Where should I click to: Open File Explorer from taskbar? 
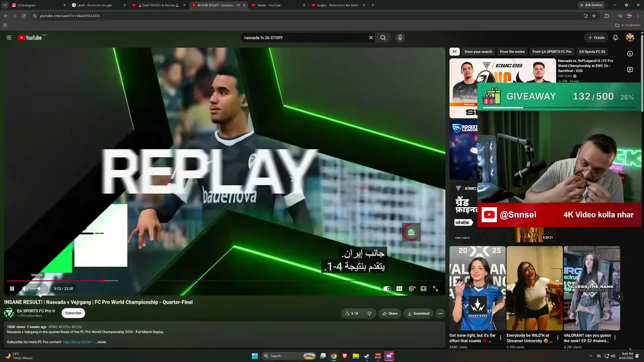coord(356,356)
